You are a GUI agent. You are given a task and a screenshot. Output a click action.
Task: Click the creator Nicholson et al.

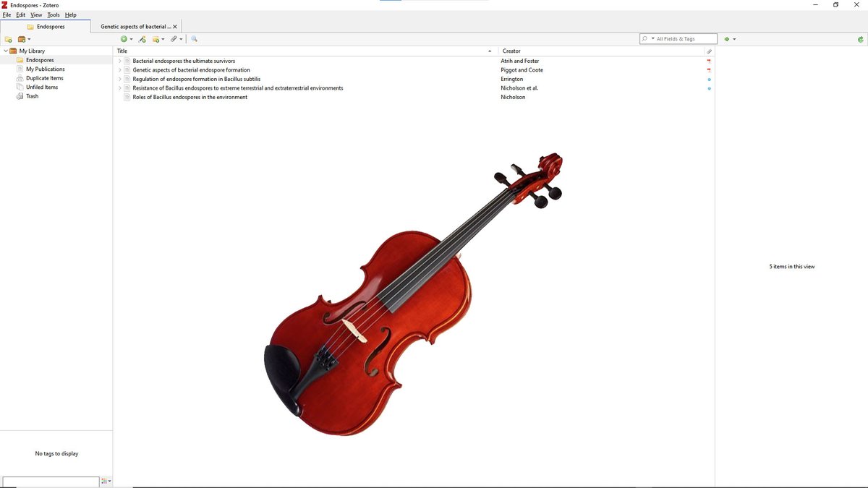click(519, 88)
